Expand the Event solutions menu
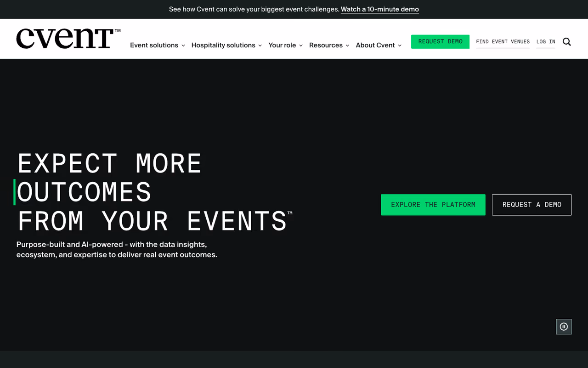 158,45
